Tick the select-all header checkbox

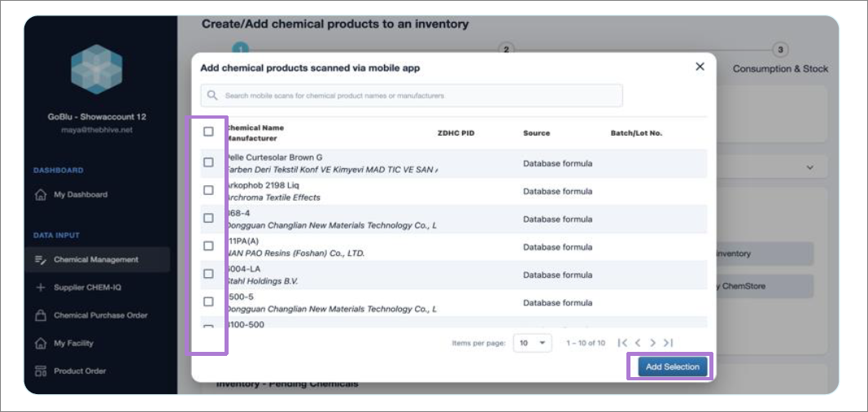pyautogui.click(x=209, y=132)
